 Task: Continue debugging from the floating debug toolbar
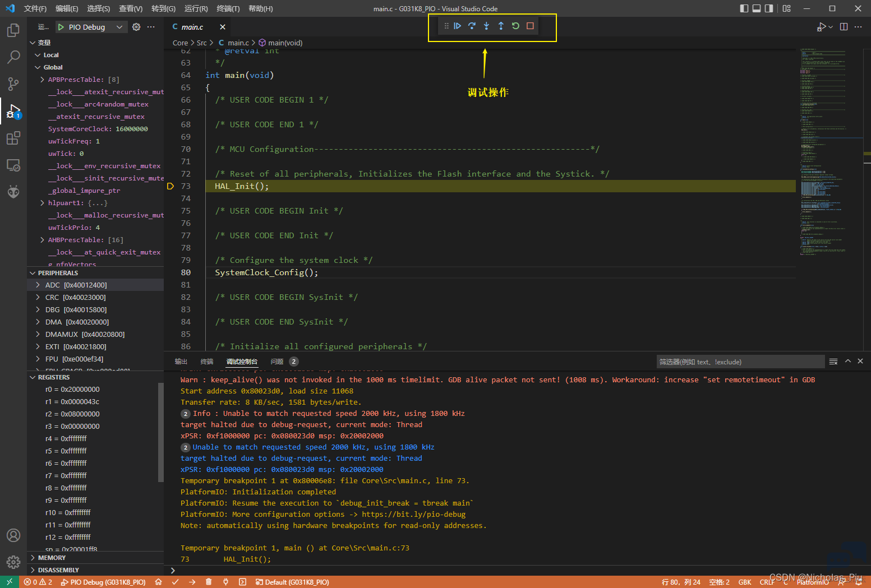pyautogui.click(x=457, y=26)
